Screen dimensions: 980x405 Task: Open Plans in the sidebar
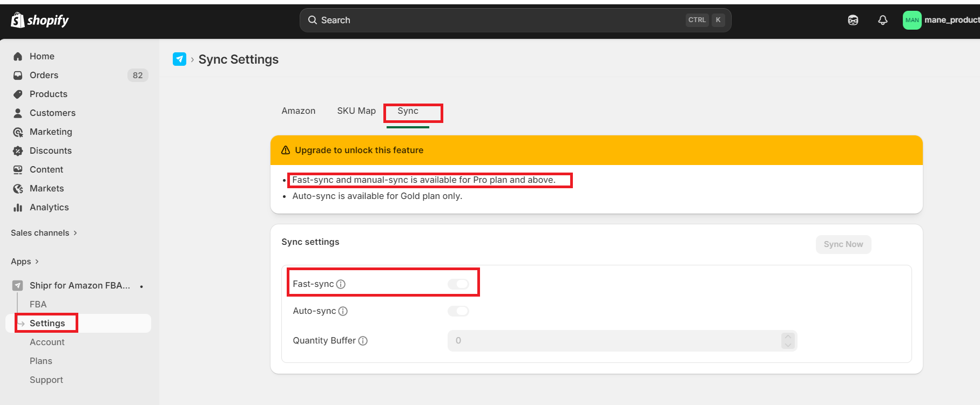41,361
